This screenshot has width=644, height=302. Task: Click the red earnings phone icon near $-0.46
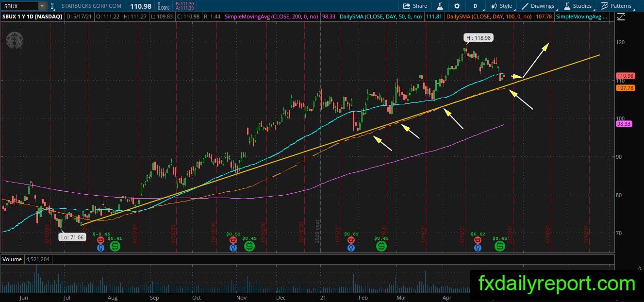click(x=100, y=240)
